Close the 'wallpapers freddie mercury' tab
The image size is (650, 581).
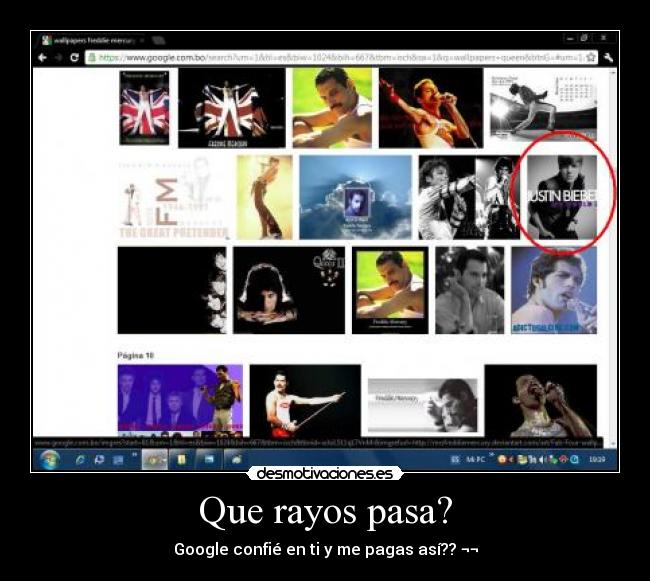[142, 40]
